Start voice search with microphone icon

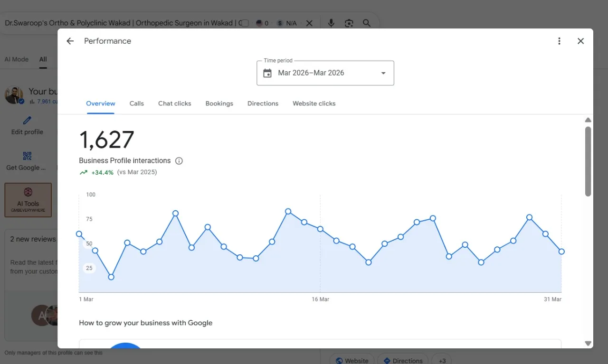tap(331, 23)
